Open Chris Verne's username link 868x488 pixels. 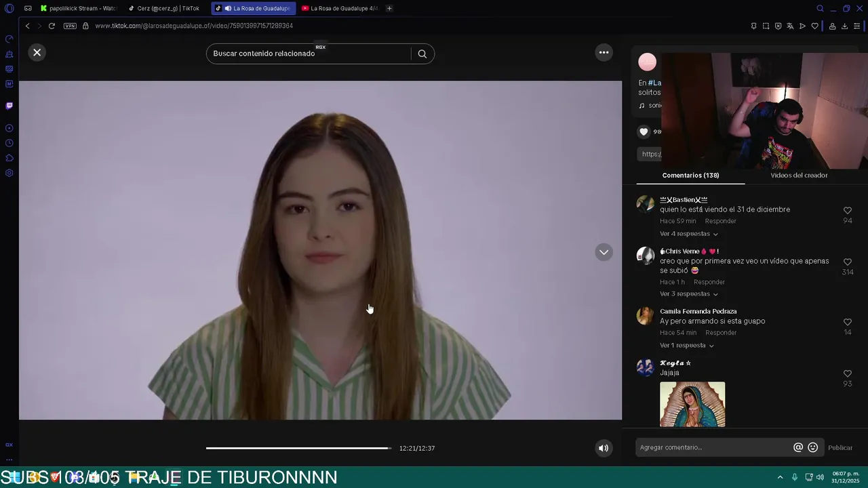[x=689, y=251]
